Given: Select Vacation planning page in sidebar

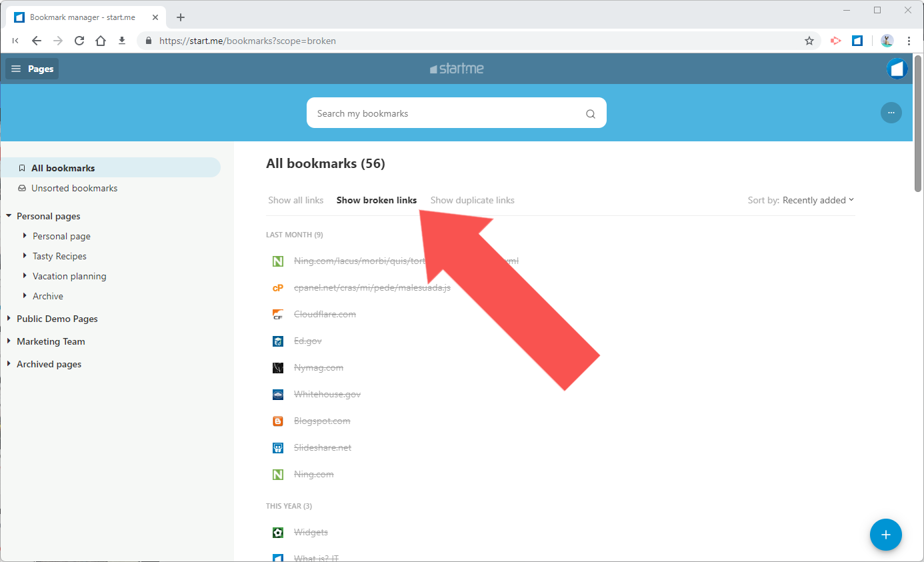Looking at the screenshot, I should coord(69,276).
